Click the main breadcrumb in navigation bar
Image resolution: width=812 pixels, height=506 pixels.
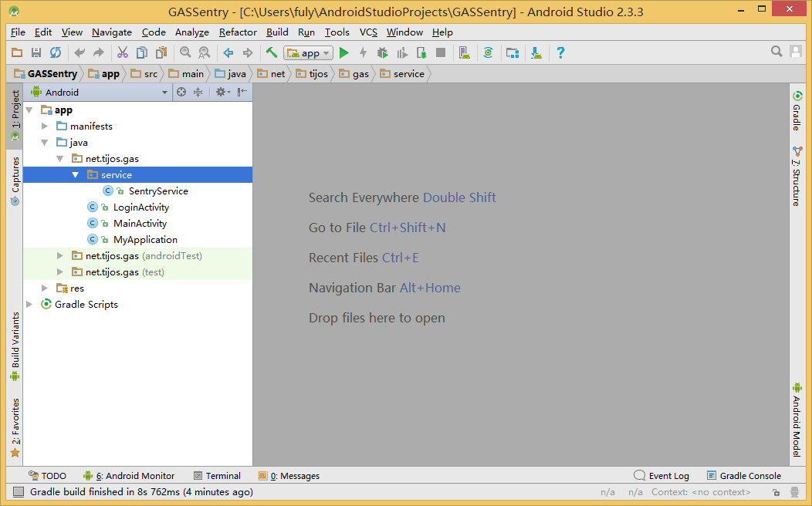(186, 74)
